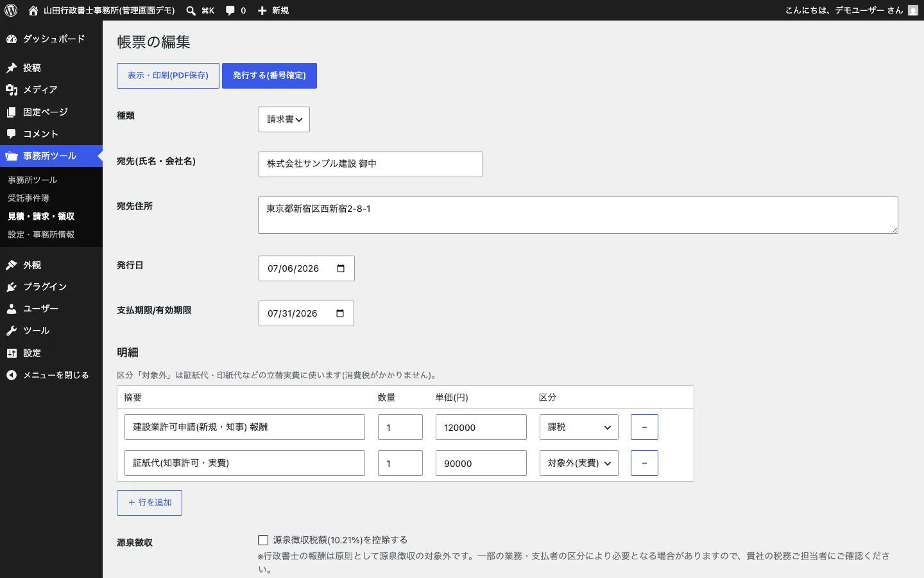Go to メディア in the sidebar
Image resolution: width=924 pixels, height=578 pixels.
coord(51,90)
